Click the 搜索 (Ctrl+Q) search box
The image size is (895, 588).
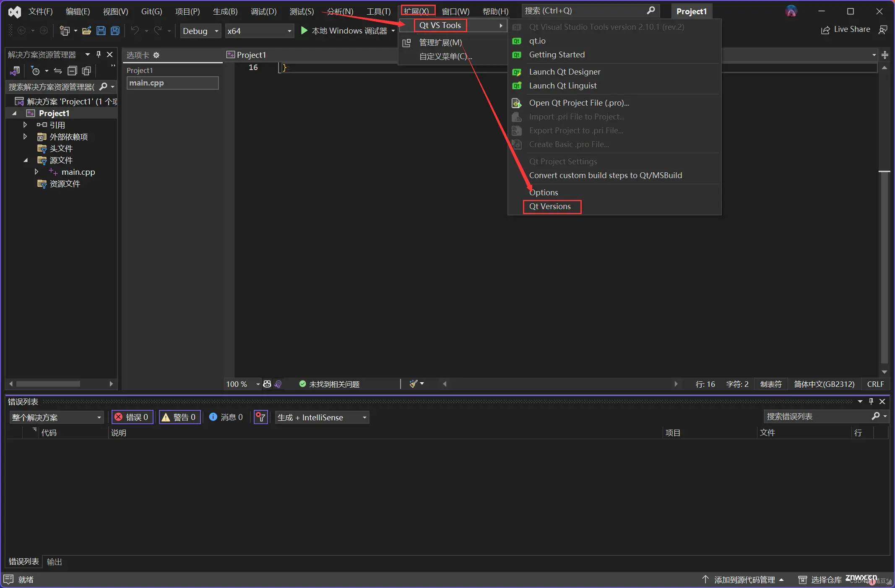point(591,11)
